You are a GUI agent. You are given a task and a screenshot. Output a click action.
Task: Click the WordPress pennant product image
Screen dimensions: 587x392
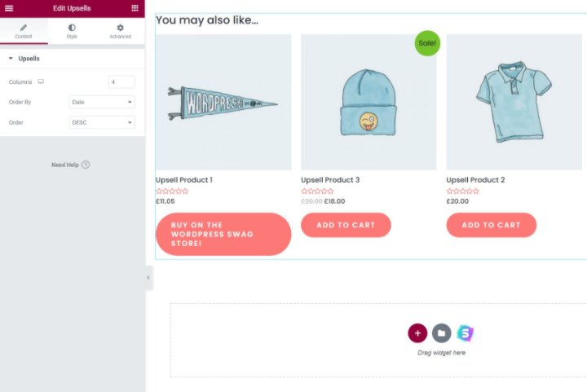coord(223,102)
